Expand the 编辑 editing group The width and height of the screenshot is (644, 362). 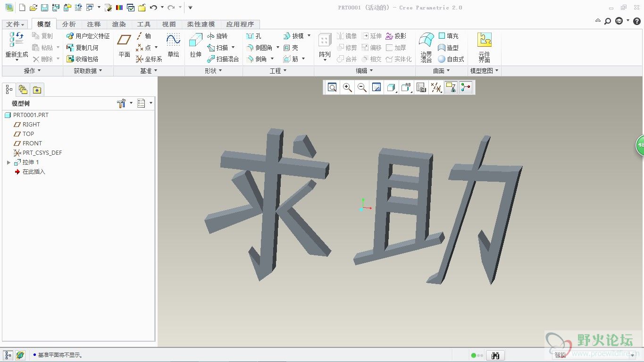pyautogui.click(x=364, y=71)
